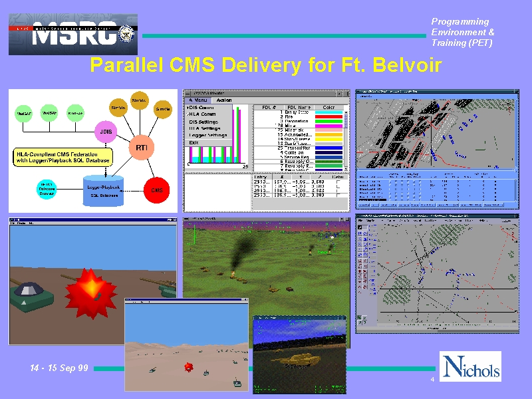Pick the blue Transmitter color swatch
Viewport: 532px width, 399px height.
pyautogui.click(x=329, y=148)
